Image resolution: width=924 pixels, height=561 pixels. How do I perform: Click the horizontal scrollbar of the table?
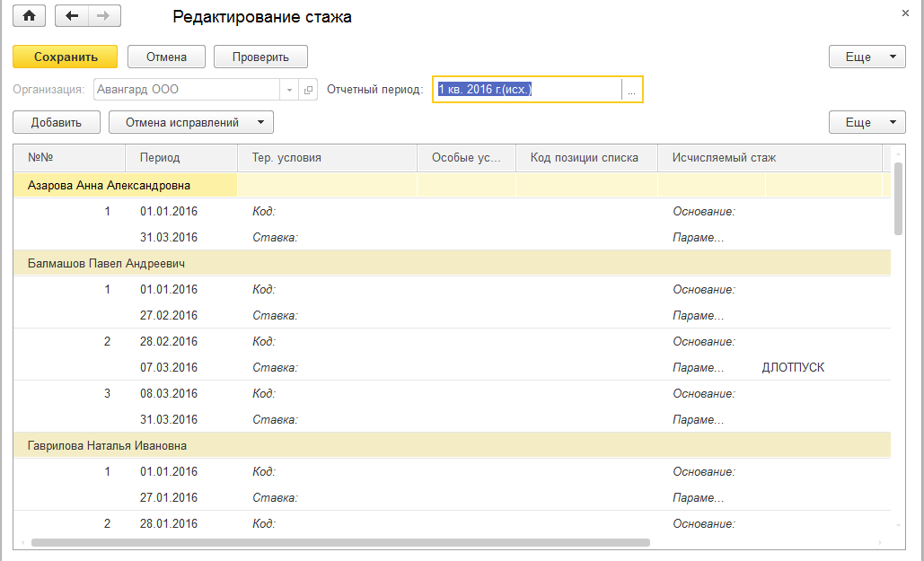[x=341, y=542]
